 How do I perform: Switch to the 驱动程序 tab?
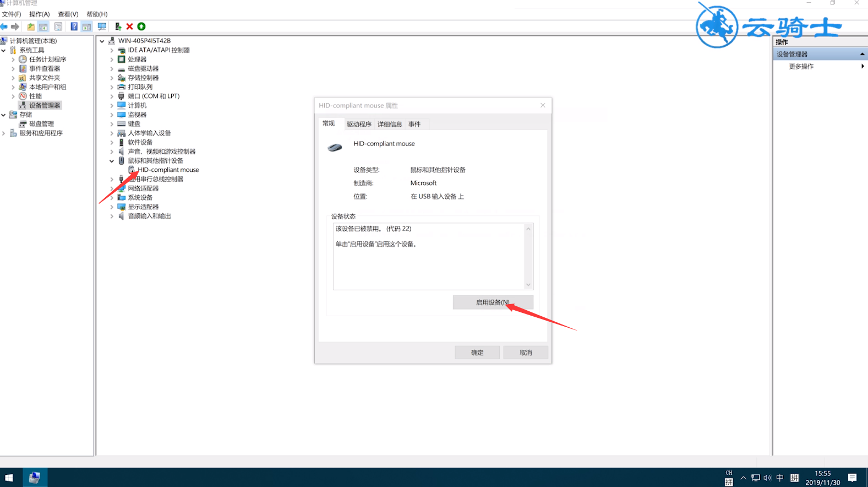click(359, 124)
